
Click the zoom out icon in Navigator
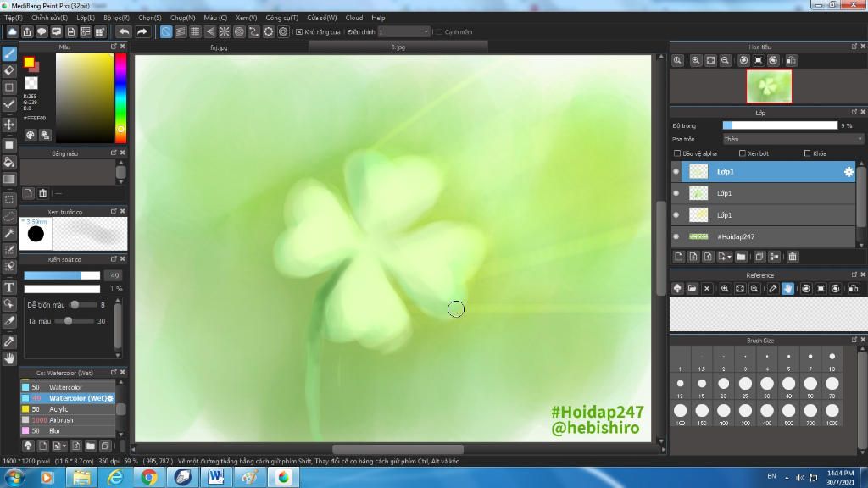(x=726, y=60)
